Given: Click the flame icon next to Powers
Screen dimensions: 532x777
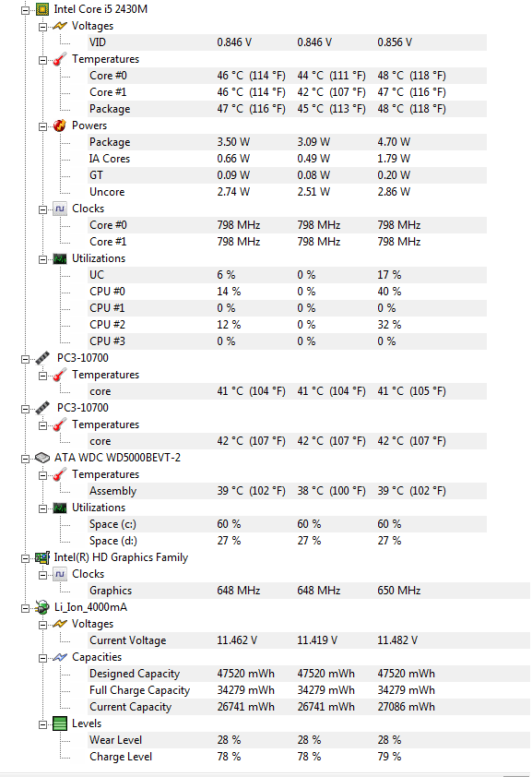Looking at the screenshot, I should (59, 126).
